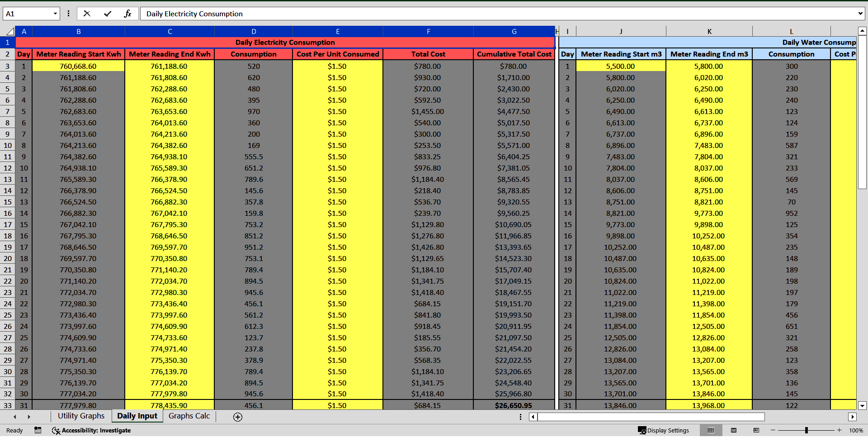Switch to the Daily Input sheet tab

[x=137, y=416]
